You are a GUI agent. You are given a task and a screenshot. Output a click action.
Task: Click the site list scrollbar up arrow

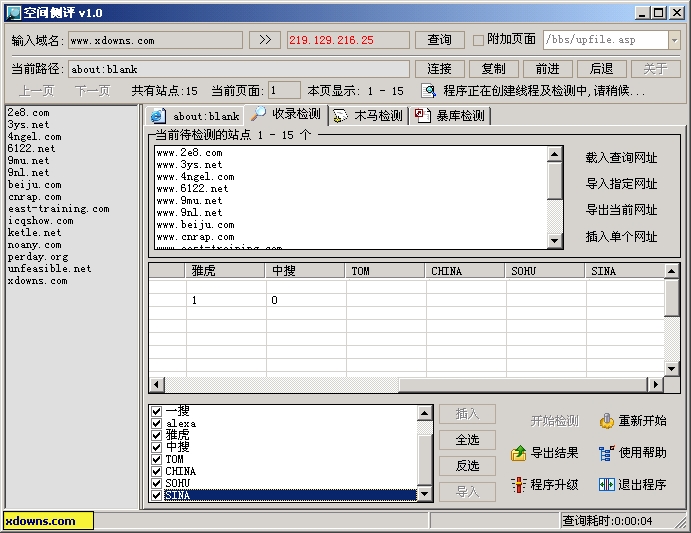point(554,154)
